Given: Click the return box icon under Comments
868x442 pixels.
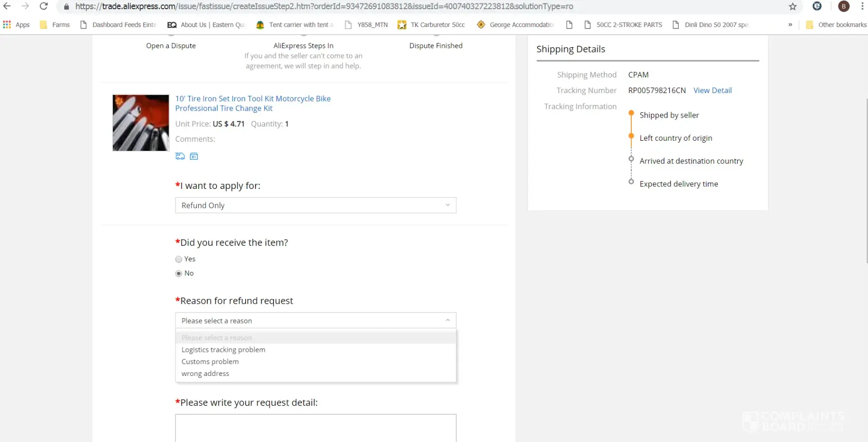Looking at the screenshot, I should pyautogui.click(x=194, y=156).
